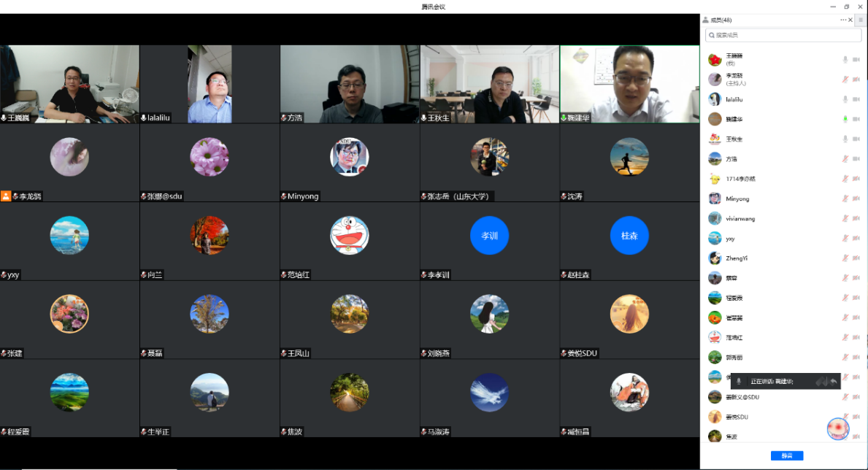Click the microphone icon next to lalalilu
Image resolution: width=868 pixels, height=470 pixels.
[845, 99]
